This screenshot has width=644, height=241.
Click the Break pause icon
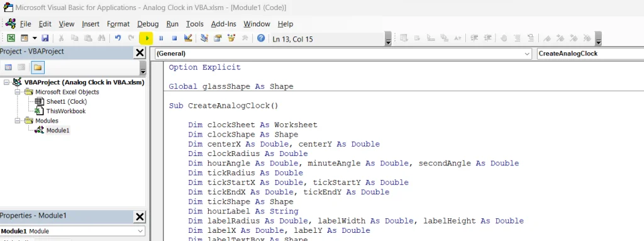tap(161, 38)
